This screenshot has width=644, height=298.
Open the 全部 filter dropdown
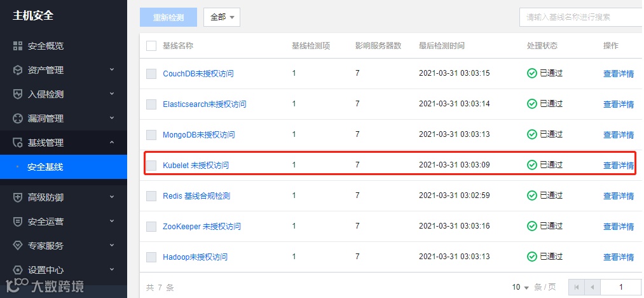coord(222,17)
